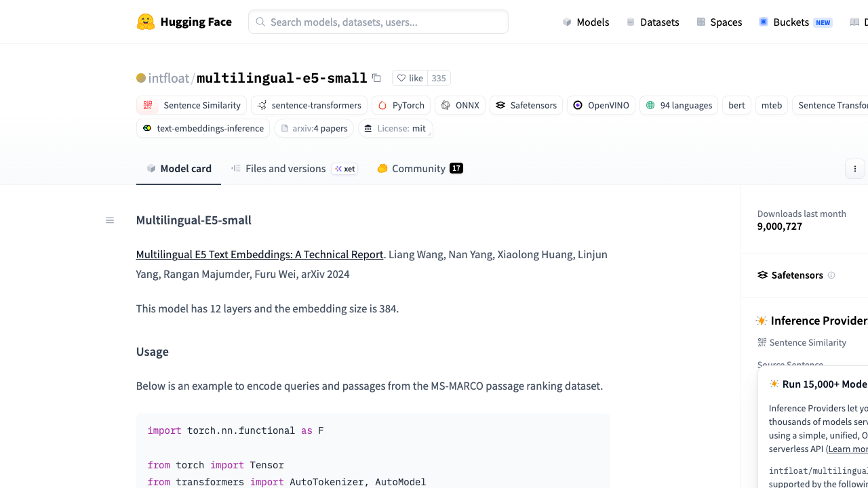
Task: Click the Downloads last month value 9,000,727
Action: tap(780, 226)
